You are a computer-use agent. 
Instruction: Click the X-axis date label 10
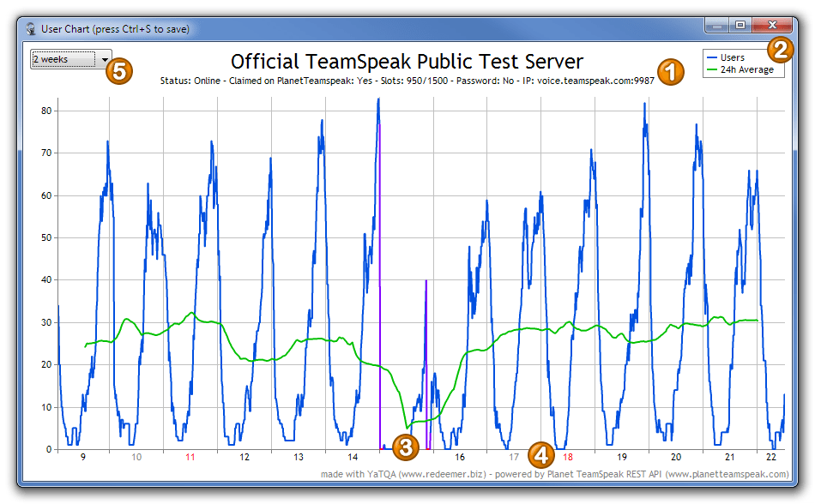click(136, 457)
